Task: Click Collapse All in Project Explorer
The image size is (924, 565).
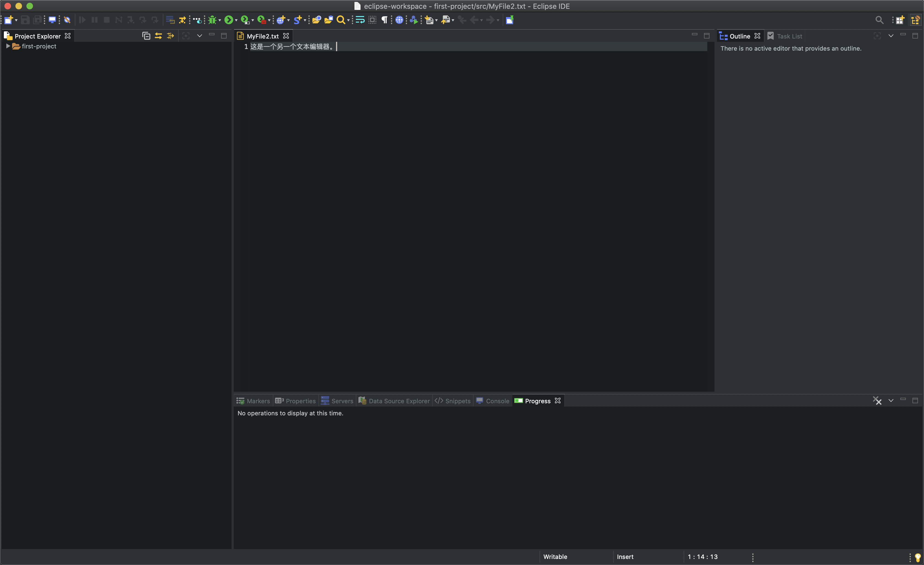Action: [146, 36]
